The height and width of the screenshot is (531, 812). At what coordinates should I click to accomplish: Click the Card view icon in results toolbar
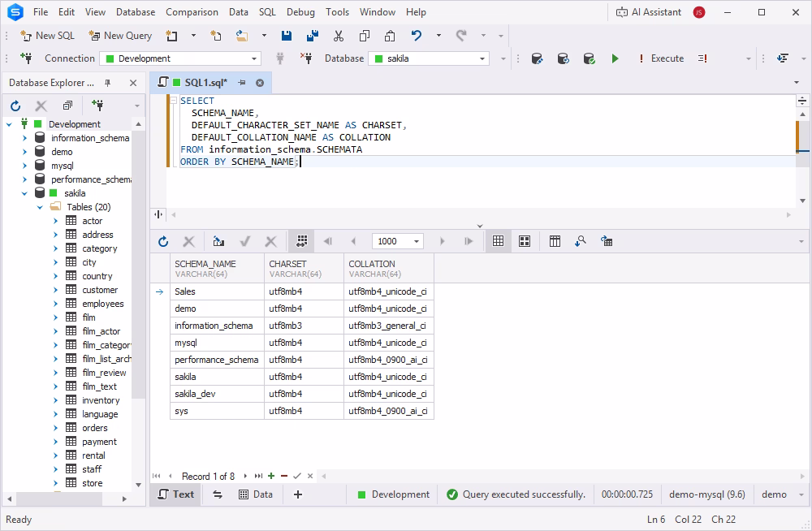[525, 241]
